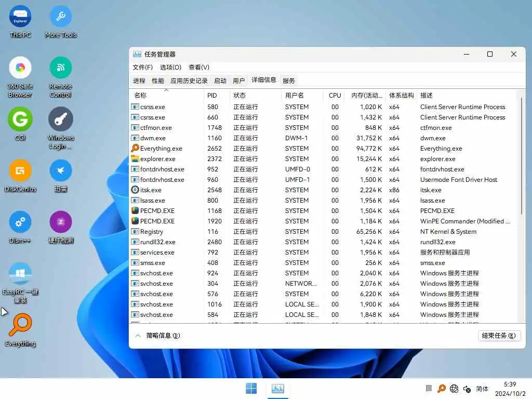Select csrss.exe with PID 580
The width and height of the screenshot is (532, 399).
click(324, 107)
